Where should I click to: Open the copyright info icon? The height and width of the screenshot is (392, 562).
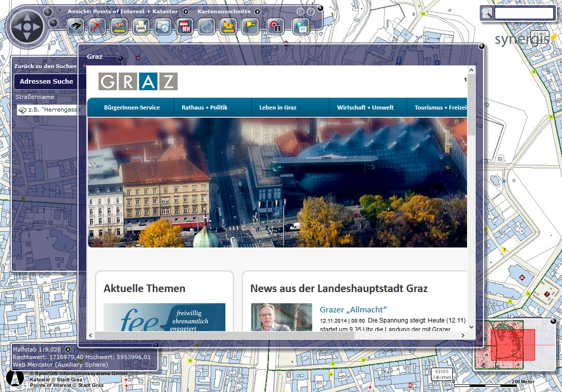tap(301, 12)
